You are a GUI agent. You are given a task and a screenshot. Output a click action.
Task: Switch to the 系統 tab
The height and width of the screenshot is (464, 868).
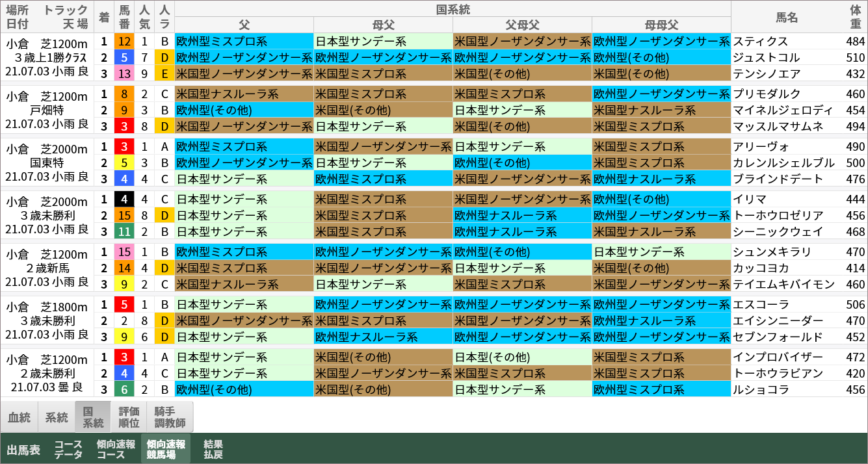pos(57,417)
